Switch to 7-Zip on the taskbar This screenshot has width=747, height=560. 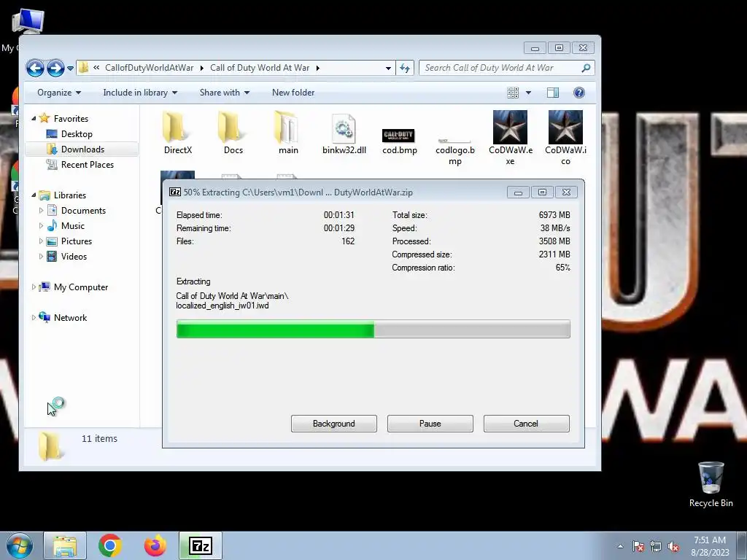pyautogui.click(x=201, y=545)
